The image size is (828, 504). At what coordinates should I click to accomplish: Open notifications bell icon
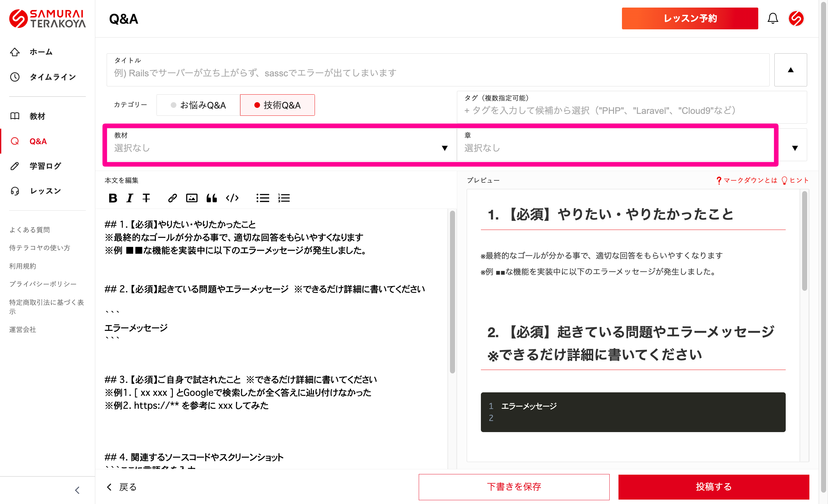(772, 19)
